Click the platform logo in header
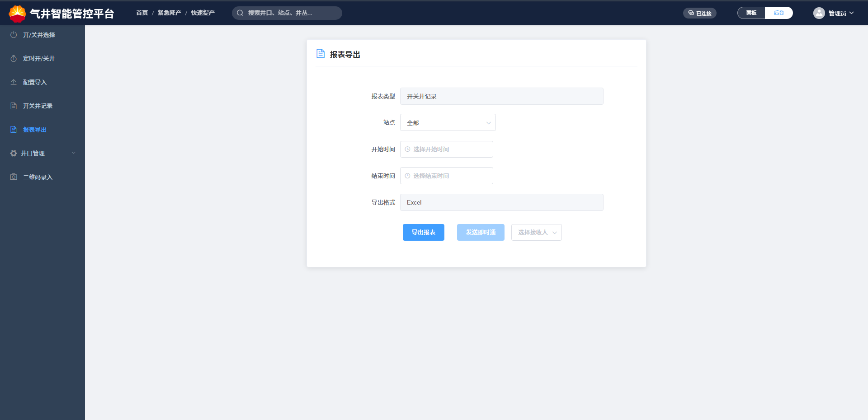 (x=17, y=14)
